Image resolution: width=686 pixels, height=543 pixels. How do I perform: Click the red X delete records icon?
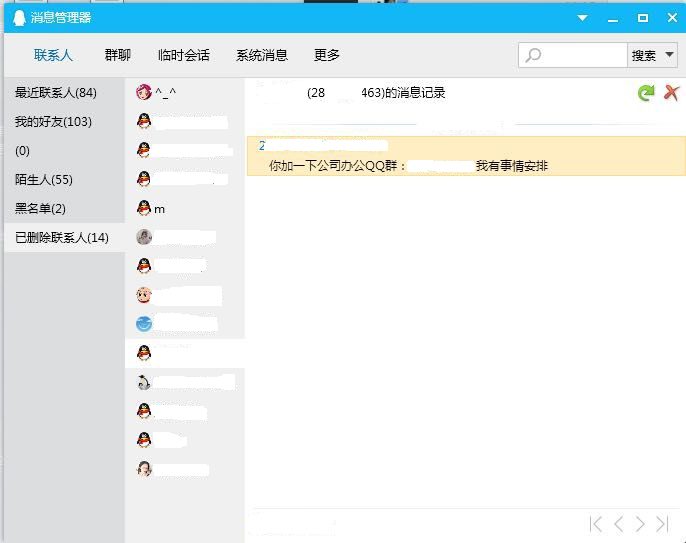pyautogui.click(x=672, y=92)
